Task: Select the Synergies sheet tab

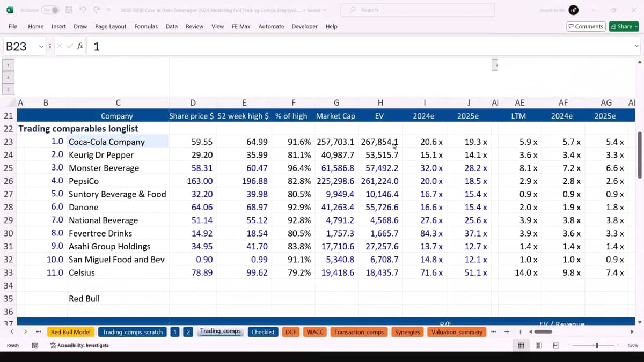Action: (x=408, y=332)
